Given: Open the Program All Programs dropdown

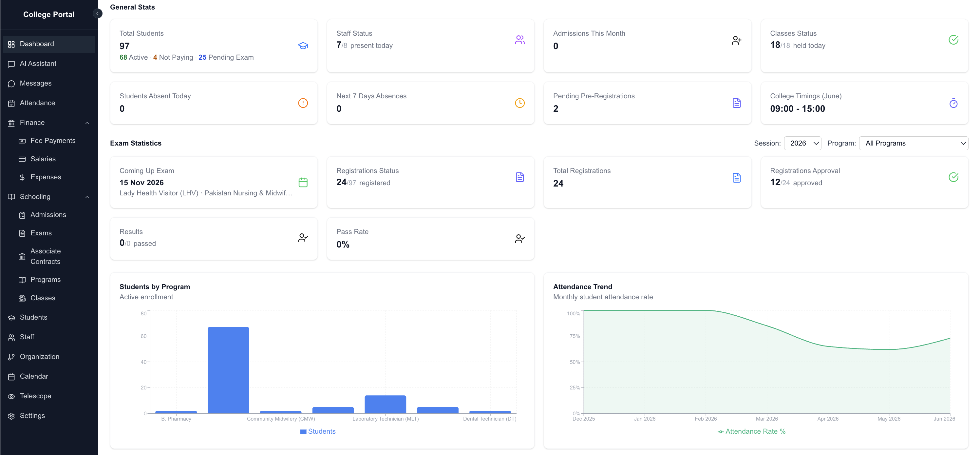Looking at the screenshot, I should pyautogui.click(x=914, y=143).
